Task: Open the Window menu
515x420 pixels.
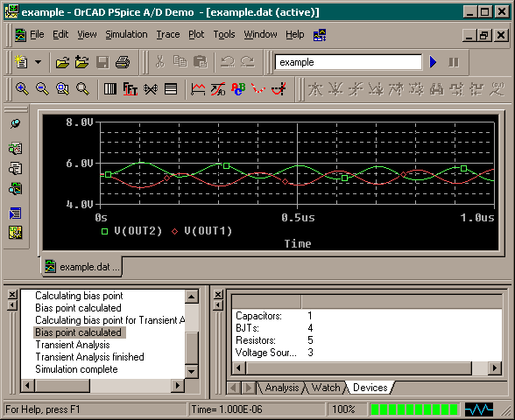Action: tap(260, 34)
